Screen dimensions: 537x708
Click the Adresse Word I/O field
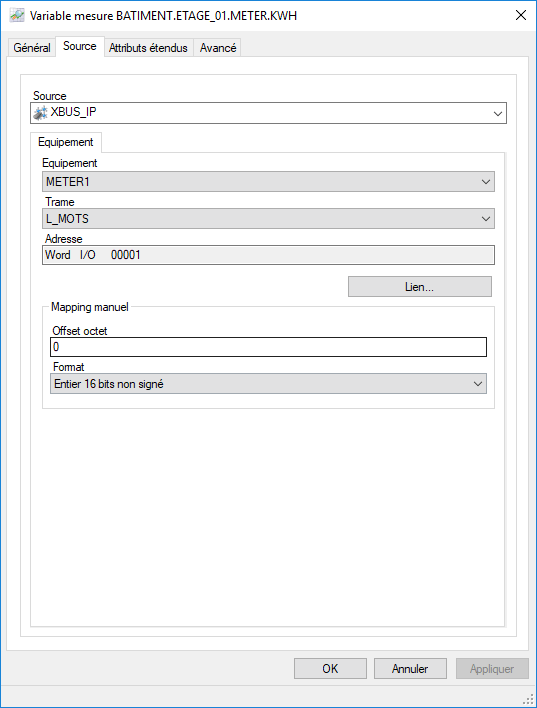(268, 255)
